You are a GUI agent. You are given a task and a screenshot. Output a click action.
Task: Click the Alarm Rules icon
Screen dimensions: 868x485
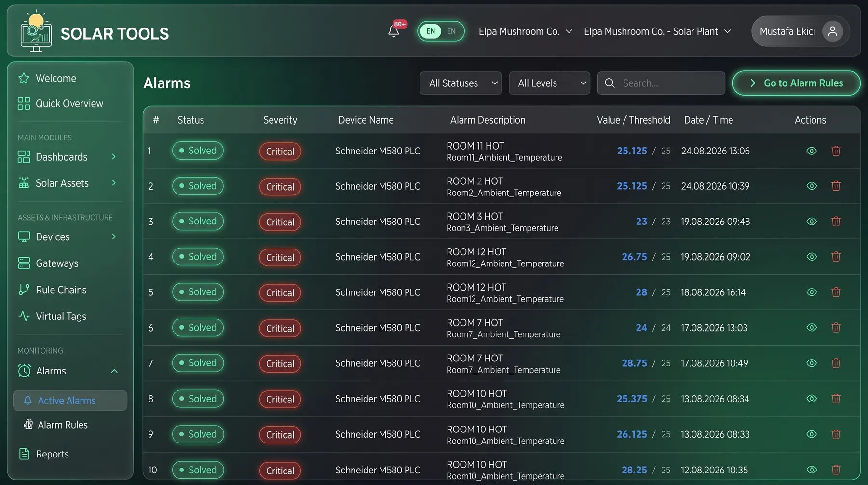(28, 425)
